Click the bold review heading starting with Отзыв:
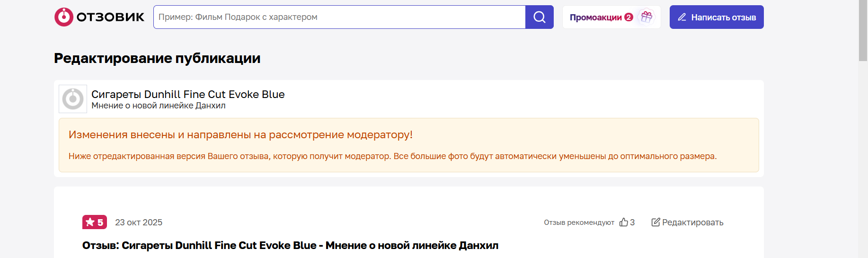The height and width of the screenshot is (258, 868). (290, 245)
